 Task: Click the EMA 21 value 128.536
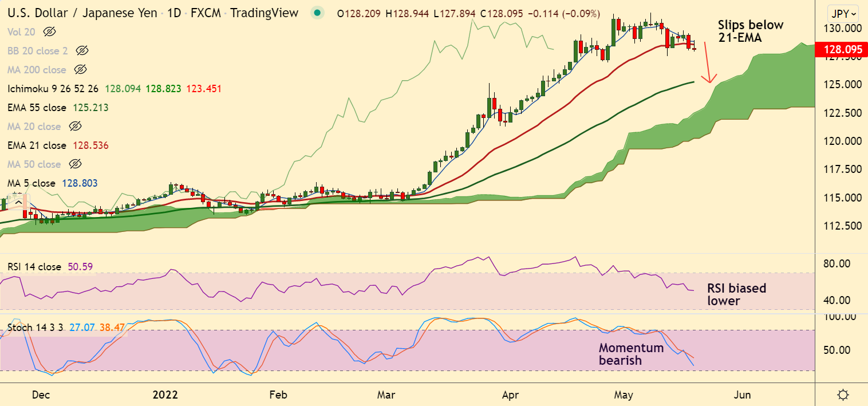[x=89, y=145]
